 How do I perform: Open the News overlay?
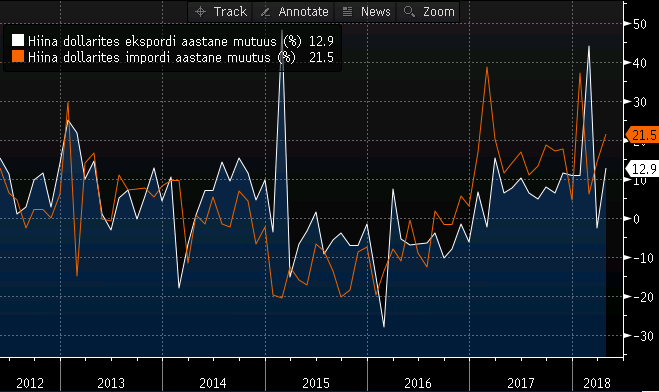click(365, 12)
